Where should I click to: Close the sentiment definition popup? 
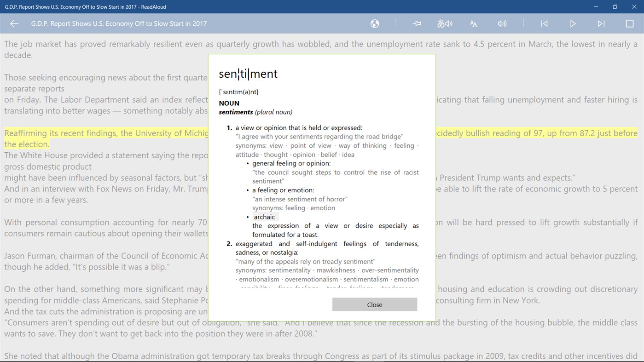374,305
